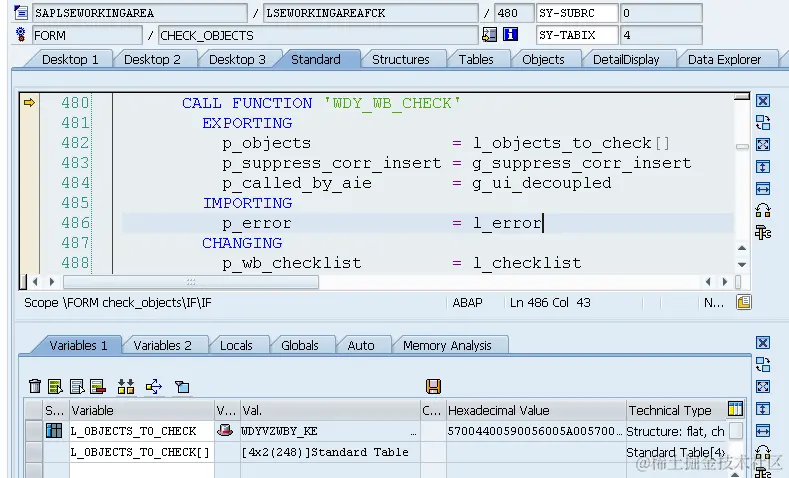The width and height of the screenshot is (789, 478).
Task: Maximize the source code tool vertically
Action: click(x=763, y=167)
